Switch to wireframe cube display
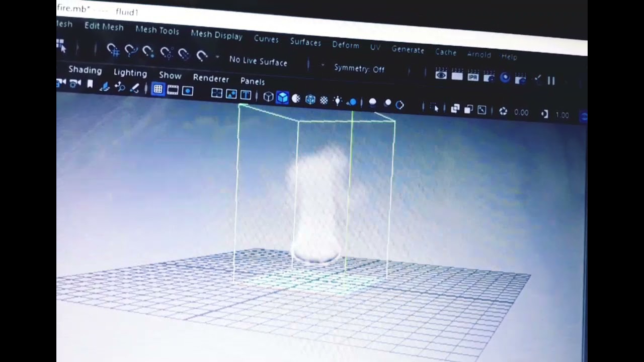The image size is (644, 362). tap(269, 97)
